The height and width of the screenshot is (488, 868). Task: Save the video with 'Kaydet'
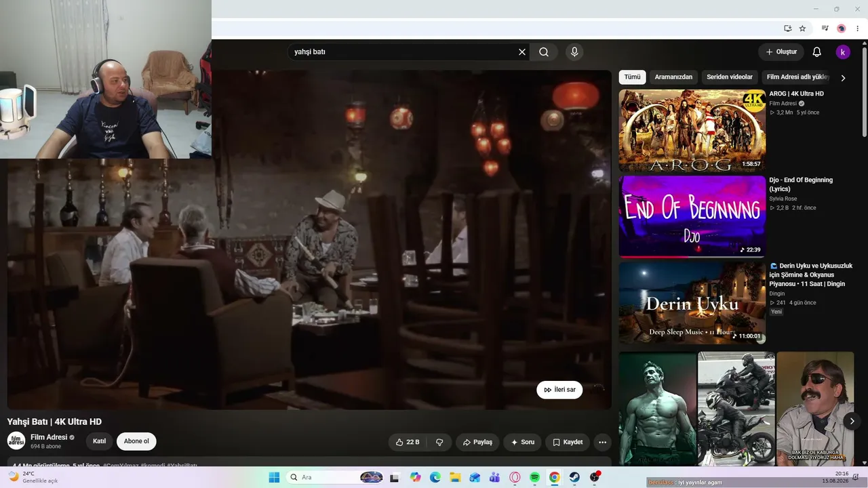click(x=568, y=442)
